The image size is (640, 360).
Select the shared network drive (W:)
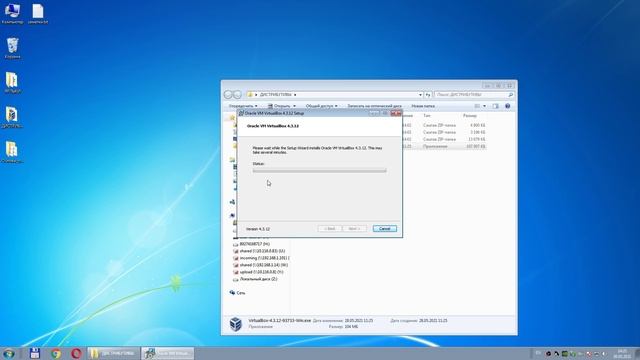point(260,265)
